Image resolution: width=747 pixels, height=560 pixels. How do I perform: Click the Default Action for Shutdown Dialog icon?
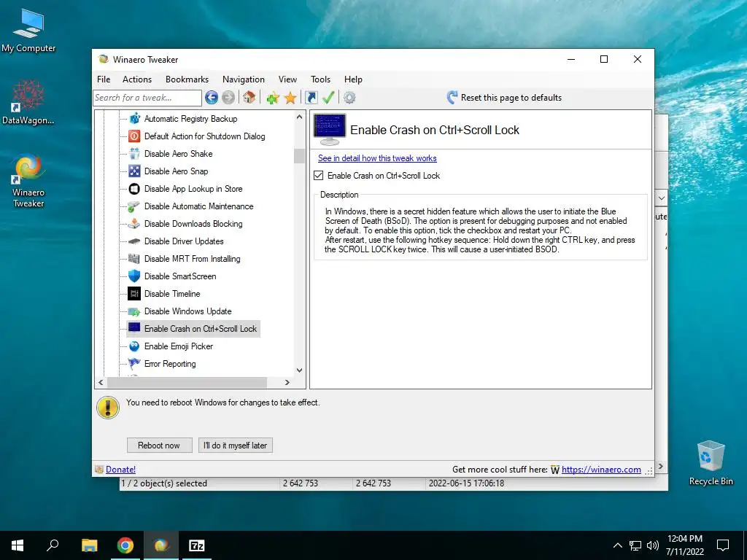(x=134, y=136)
